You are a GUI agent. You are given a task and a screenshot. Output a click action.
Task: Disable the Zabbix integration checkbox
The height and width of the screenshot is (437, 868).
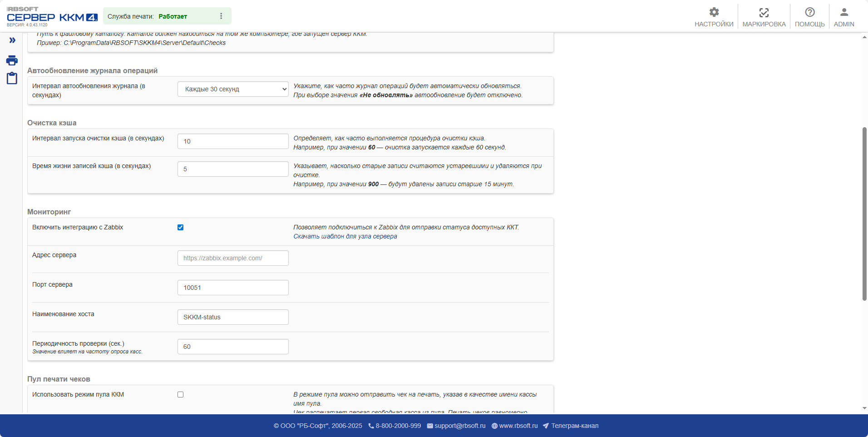(180, 228)
